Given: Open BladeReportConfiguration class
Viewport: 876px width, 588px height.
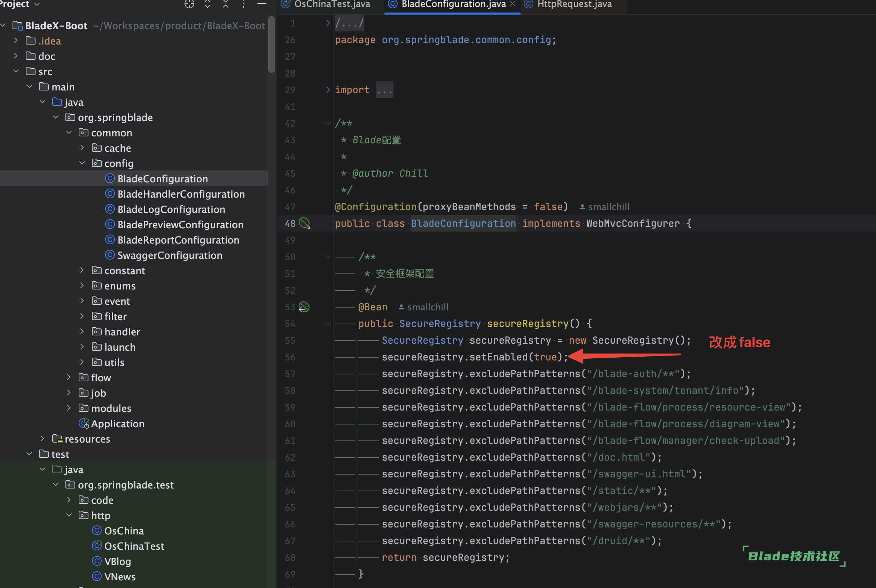Looking at the screenshot, I should [172, 240].
